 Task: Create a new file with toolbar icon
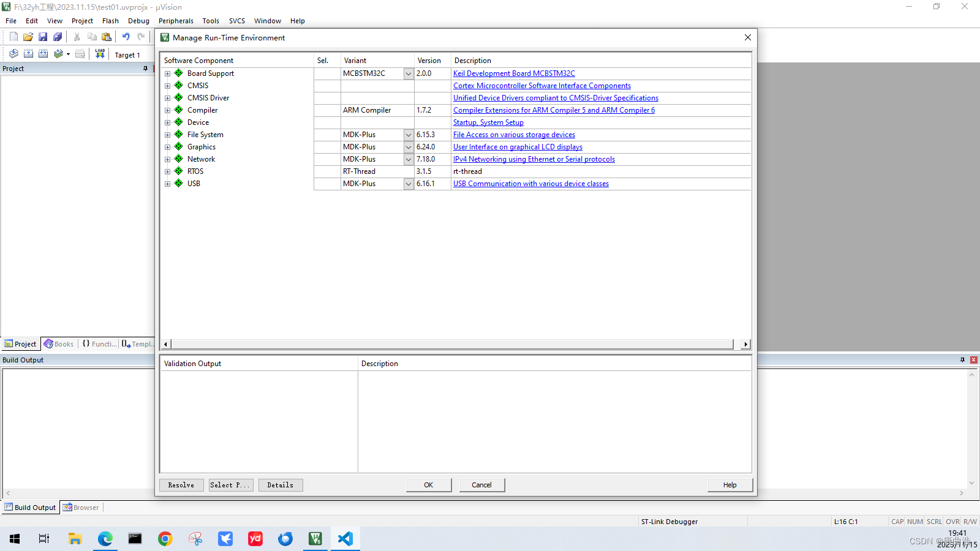13,37
